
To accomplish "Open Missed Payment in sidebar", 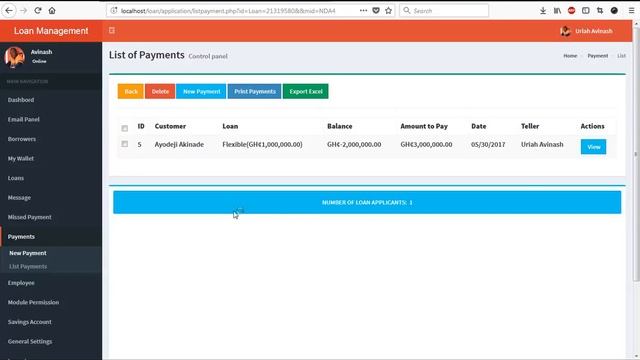I will click(29, 217).
